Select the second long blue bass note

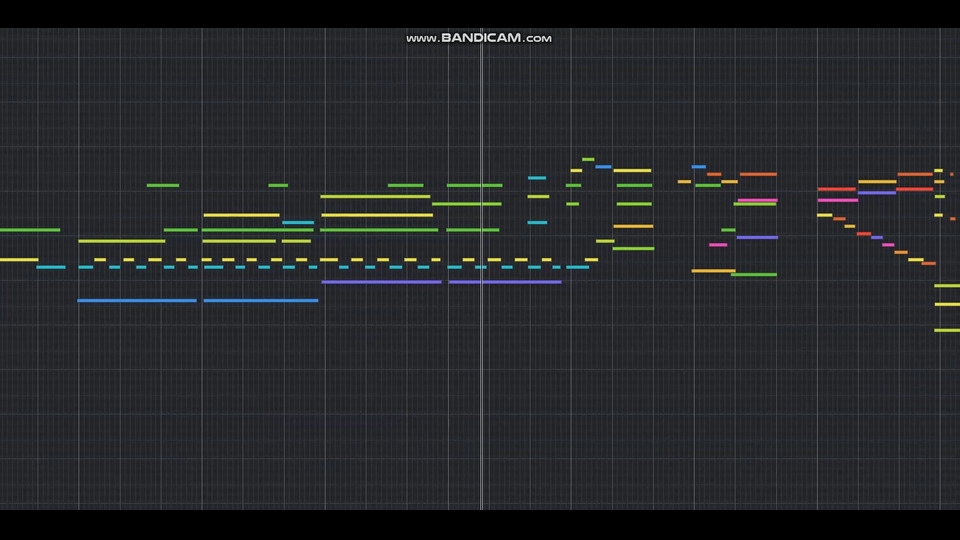coord(261,301)
